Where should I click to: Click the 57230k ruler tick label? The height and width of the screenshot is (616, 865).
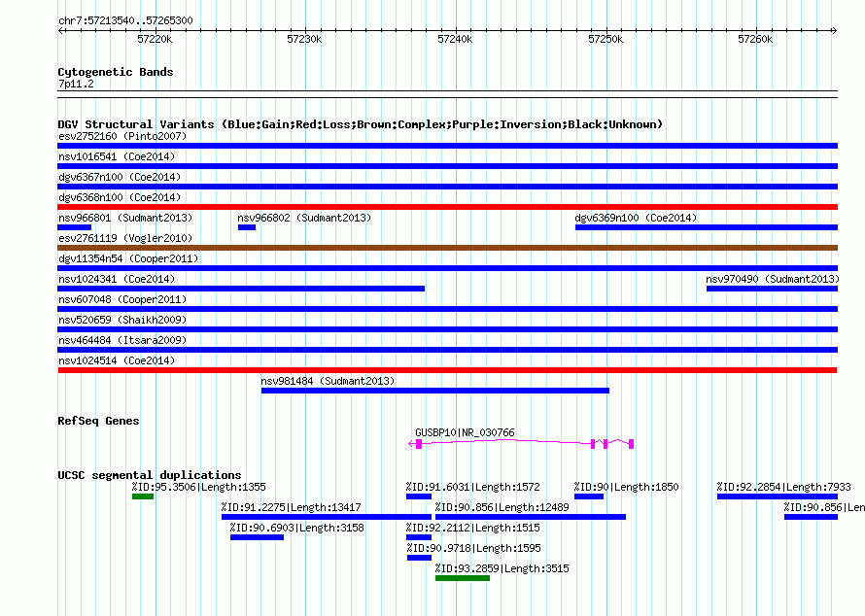304,39
